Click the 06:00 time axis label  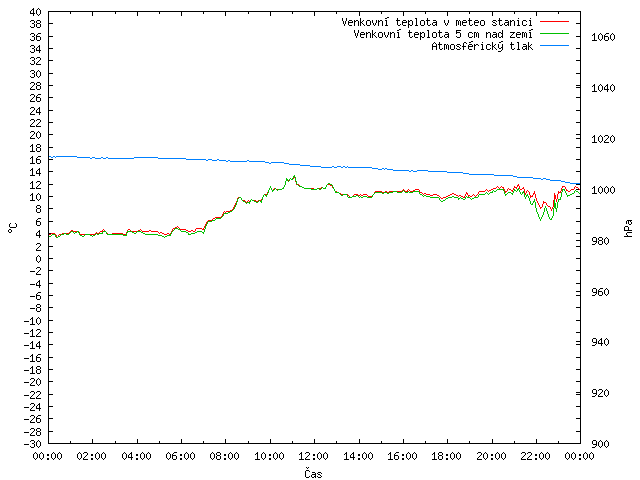pyautogui.click(x=181, y=456)
